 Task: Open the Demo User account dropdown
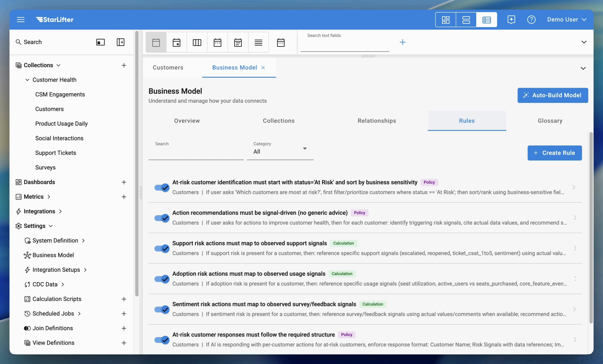tap(567, 20)
